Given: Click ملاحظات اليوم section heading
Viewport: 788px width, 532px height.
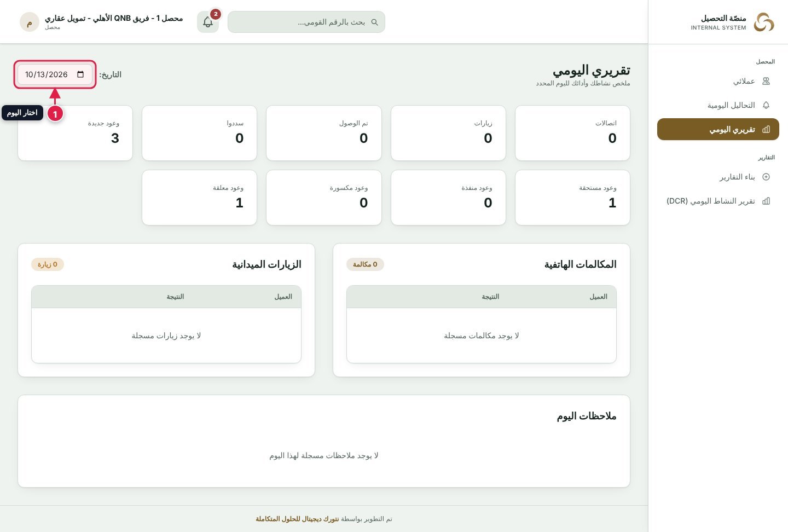Looking at the screenshot, I should point(587,416).
